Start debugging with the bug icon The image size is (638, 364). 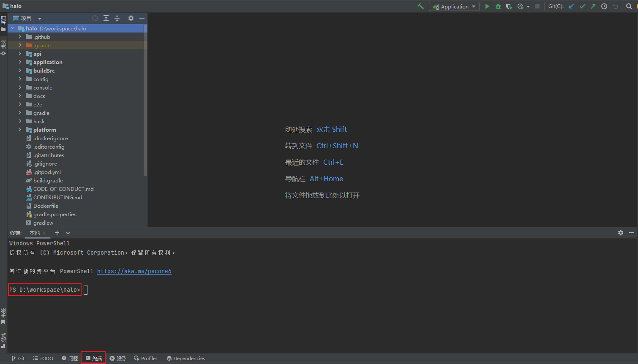pyautogui.click(x=498, y=6)
